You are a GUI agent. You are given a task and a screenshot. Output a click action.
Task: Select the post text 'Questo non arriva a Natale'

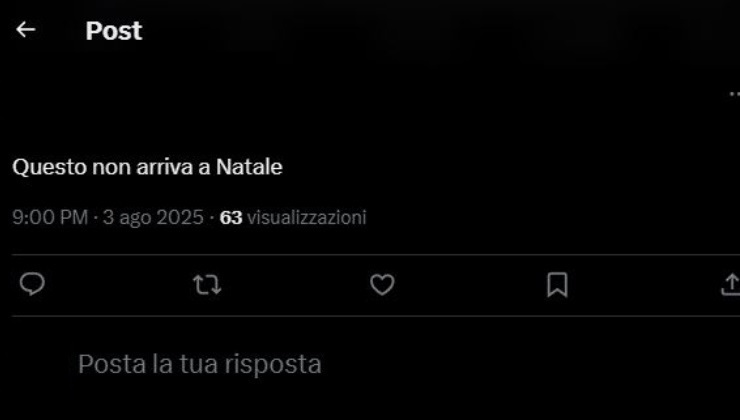(x=147, y=167)
